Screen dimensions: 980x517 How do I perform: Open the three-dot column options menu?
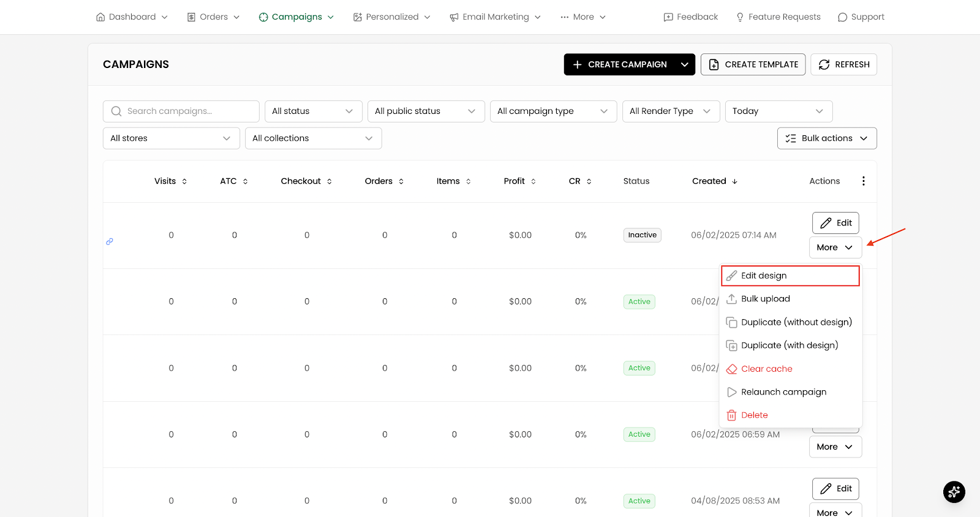click(x=864, y=181)
